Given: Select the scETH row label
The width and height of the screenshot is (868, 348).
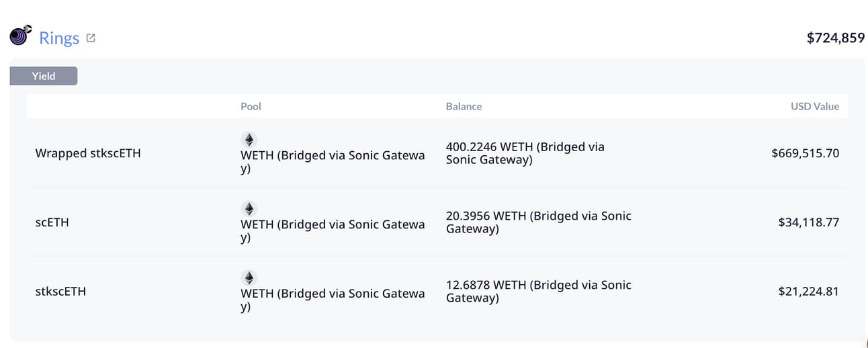Looking at the screenshot, I should point(52,222).
